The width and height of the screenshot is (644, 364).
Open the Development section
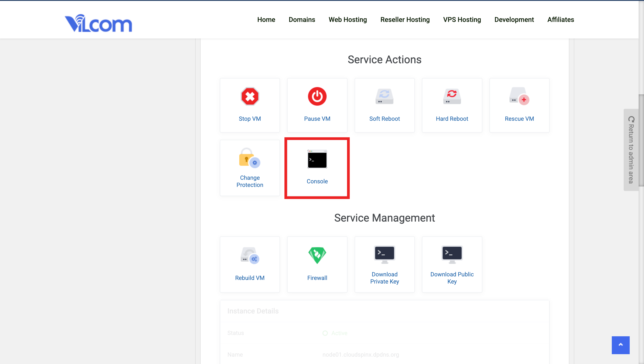(x=514, y=19)
